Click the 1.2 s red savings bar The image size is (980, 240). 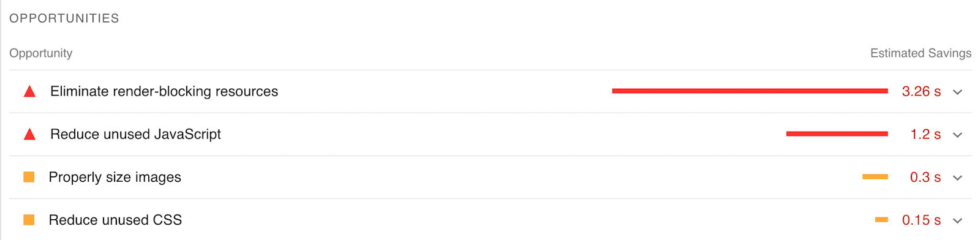pyautogui.click(x=837, y=134)
